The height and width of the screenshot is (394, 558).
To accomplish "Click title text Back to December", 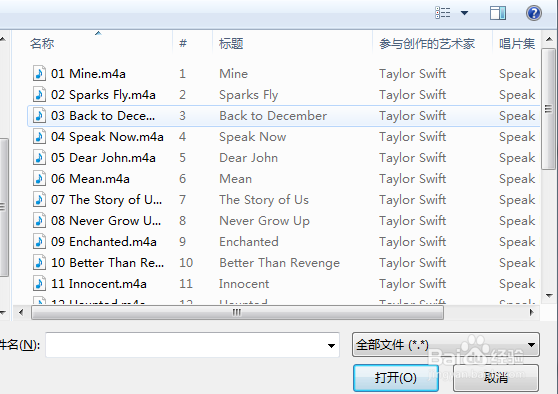I will (x=273, y=116).
